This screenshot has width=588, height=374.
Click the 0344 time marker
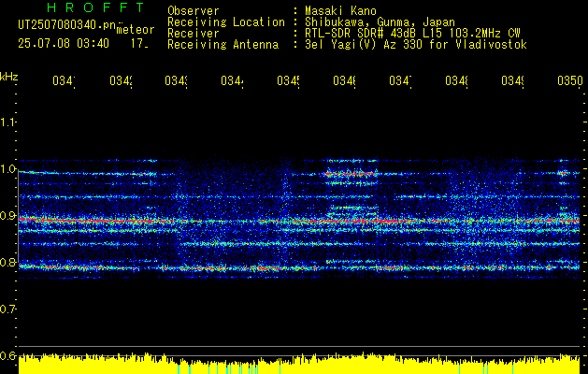232,80
